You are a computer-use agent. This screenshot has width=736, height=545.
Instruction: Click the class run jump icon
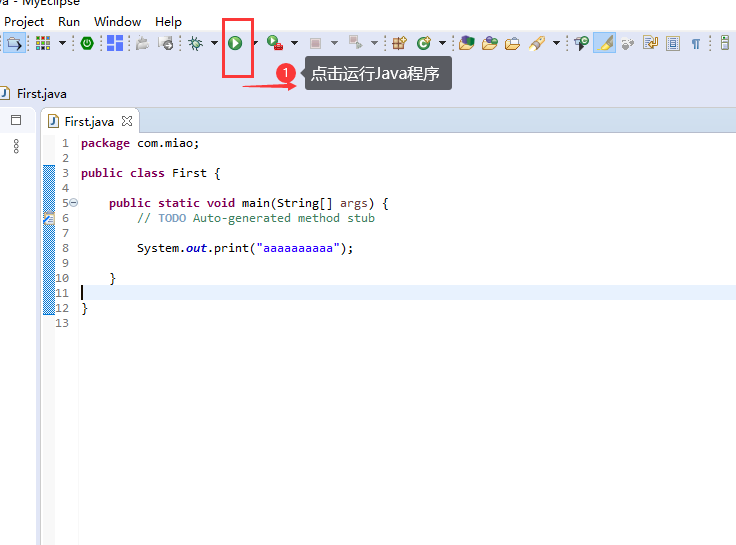tap(582, 43)
